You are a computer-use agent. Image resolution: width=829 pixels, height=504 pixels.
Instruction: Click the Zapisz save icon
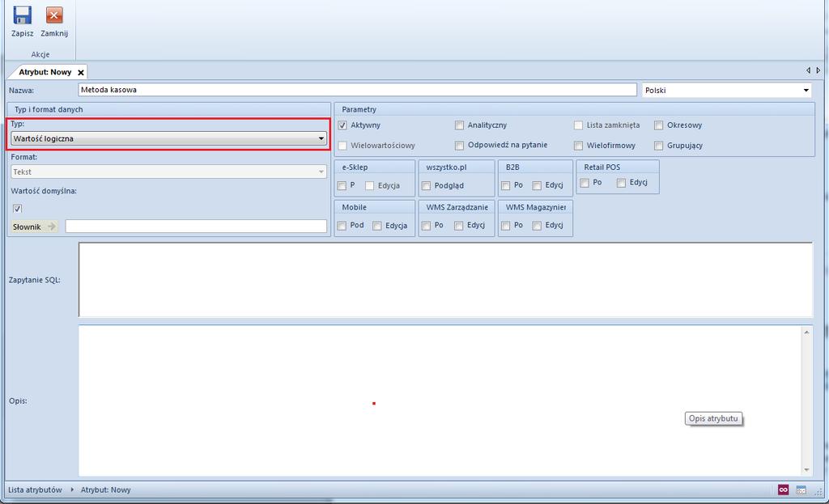22,15
